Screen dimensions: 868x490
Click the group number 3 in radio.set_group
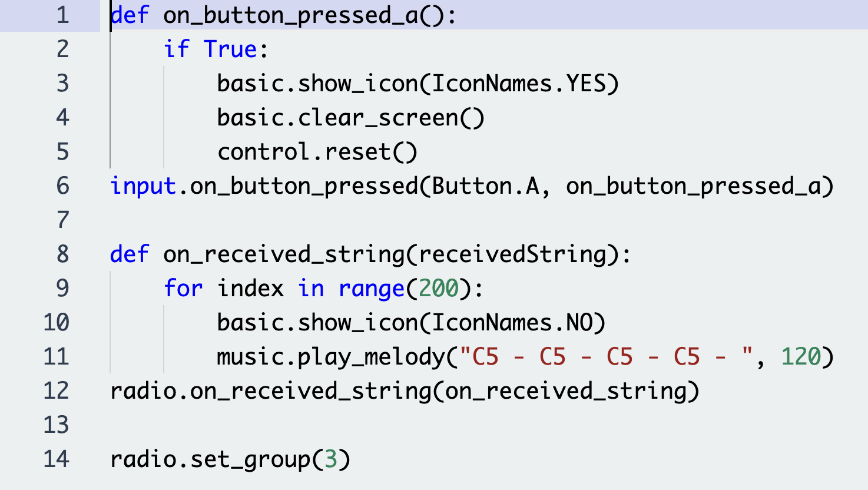(x=331, y=459)
